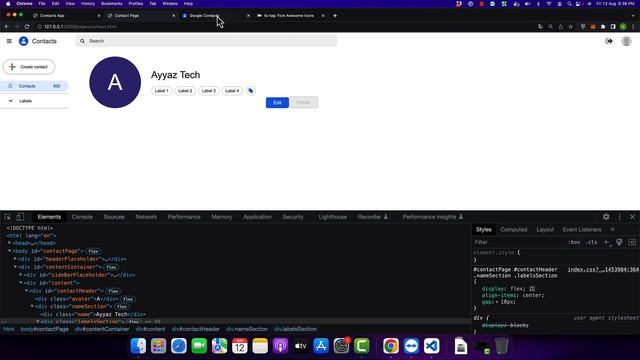Select the Computed styles tab
The image size is (640, 360).
click(513, 229)
